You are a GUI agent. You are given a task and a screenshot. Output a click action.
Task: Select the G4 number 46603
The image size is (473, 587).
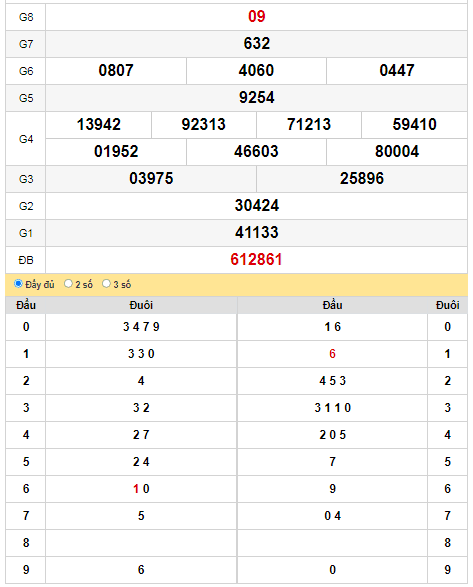[256, 151]
